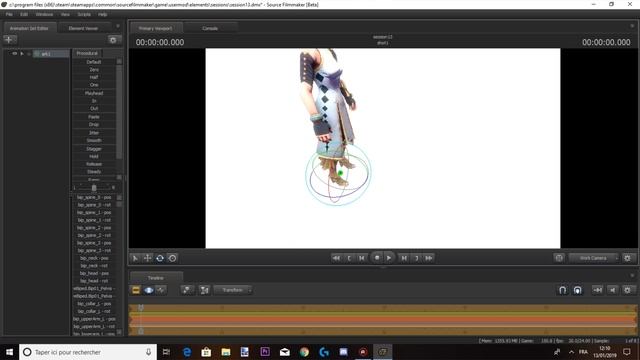The width and height of the screenshot is (640, 360).
Task: Toggle the camera icon left of Work Camera
Action: click(x=559, y=258)
